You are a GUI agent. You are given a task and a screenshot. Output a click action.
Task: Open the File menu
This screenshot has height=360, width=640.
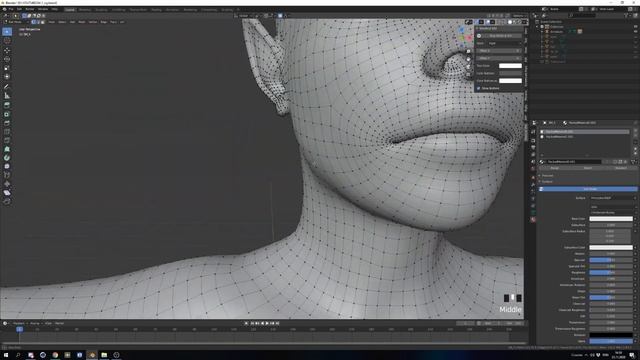(x=11, y=9)
